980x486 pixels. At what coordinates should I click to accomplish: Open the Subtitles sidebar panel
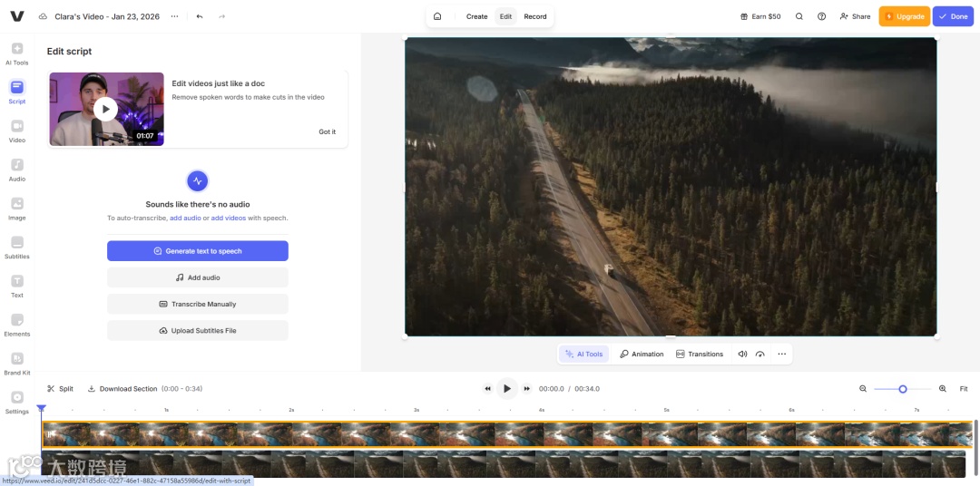[17, 248]
